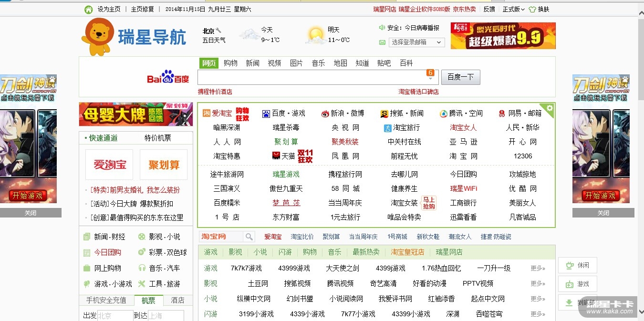The height and width of the screenshot is (321, 644).
Task: Open the 淘宝精选口碑店 link
Action: click(419, 92)
